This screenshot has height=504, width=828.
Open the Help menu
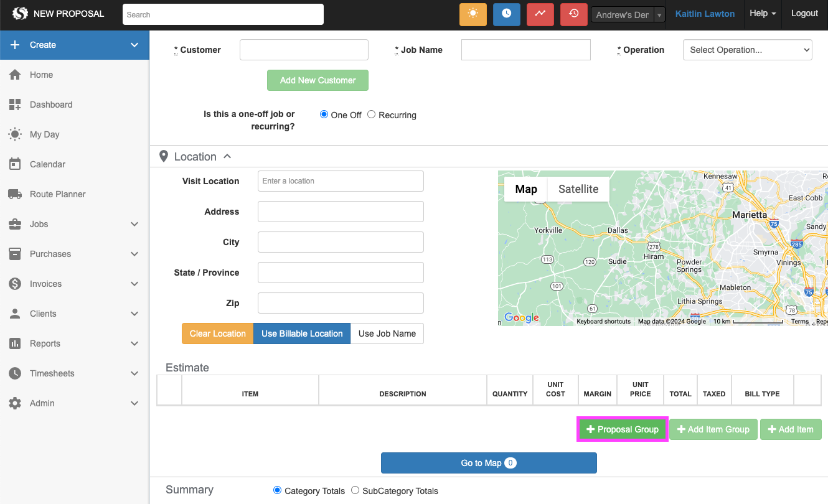pyautogui.click(x=762, y=14)
